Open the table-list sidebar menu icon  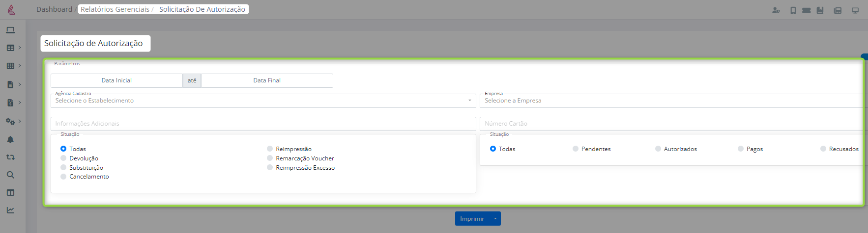point(10,48)
